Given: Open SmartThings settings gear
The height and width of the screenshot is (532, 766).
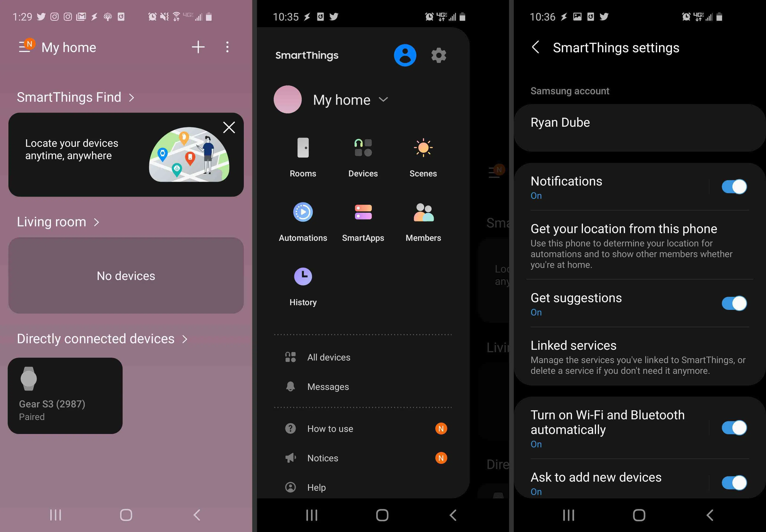Looking at the screenshot, I should pyautogui.click(x=438, y=55).
